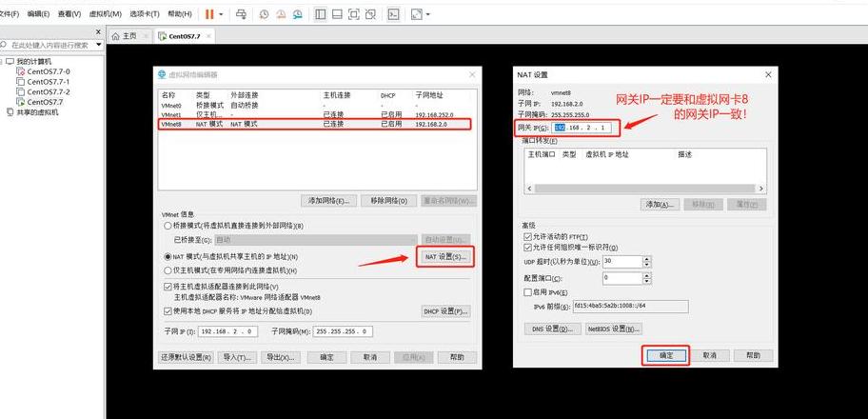
Task: Increase 配置端口 with the up arrow
Action: 646,274
